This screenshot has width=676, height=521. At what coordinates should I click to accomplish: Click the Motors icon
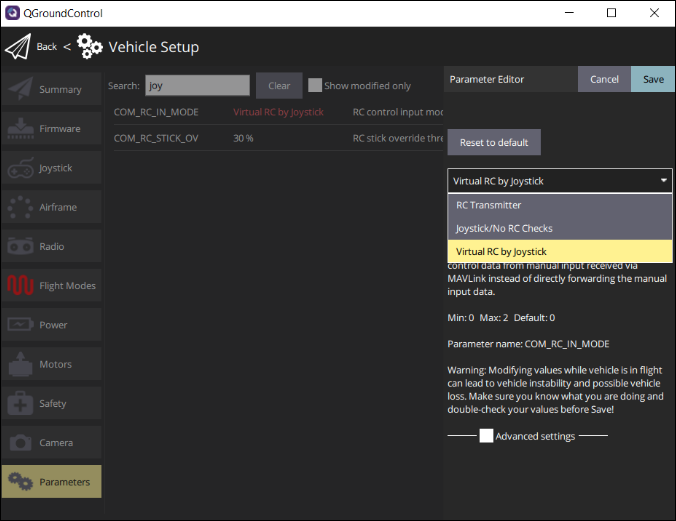pyautogui.click(x=20, y=364)
